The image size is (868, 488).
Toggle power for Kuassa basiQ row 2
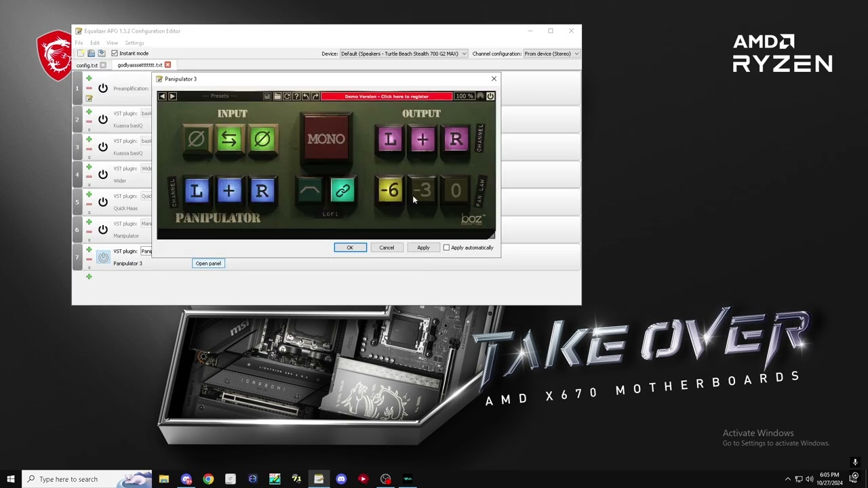pyautogui.click(x=103, y=119)
